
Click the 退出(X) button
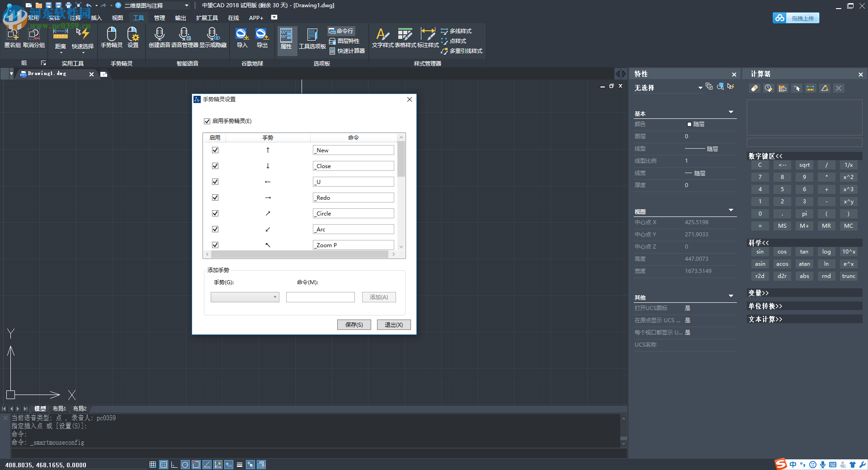click(393, 324)
